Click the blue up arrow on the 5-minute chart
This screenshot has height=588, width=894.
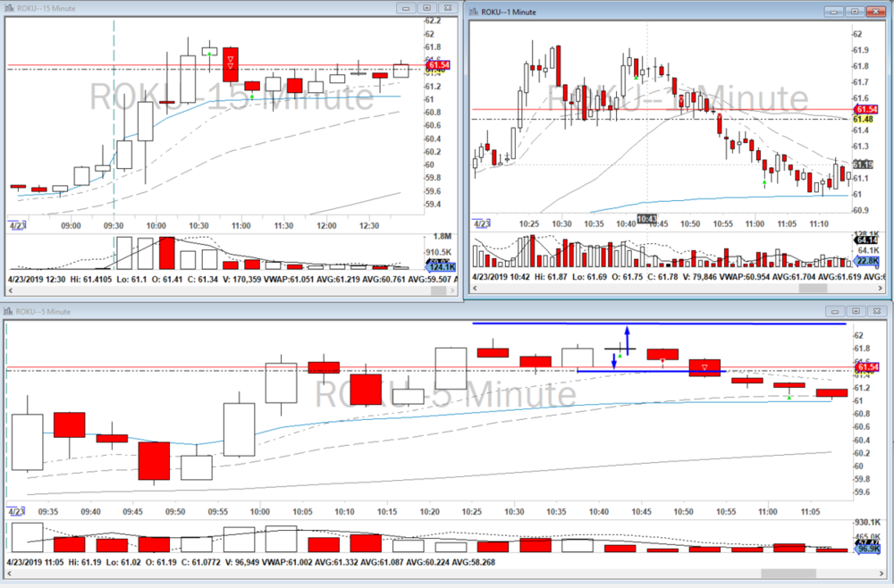coord(627,338)
